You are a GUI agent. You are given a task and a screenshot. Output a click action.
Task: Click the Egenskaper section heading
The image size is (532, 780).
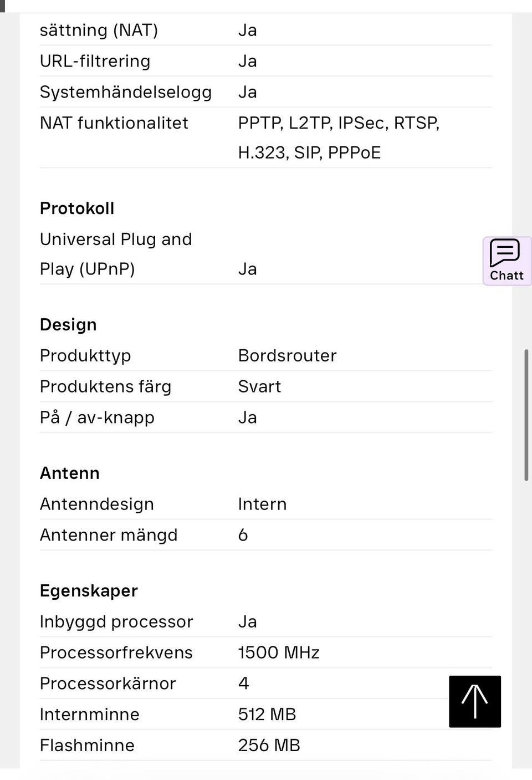89,591
